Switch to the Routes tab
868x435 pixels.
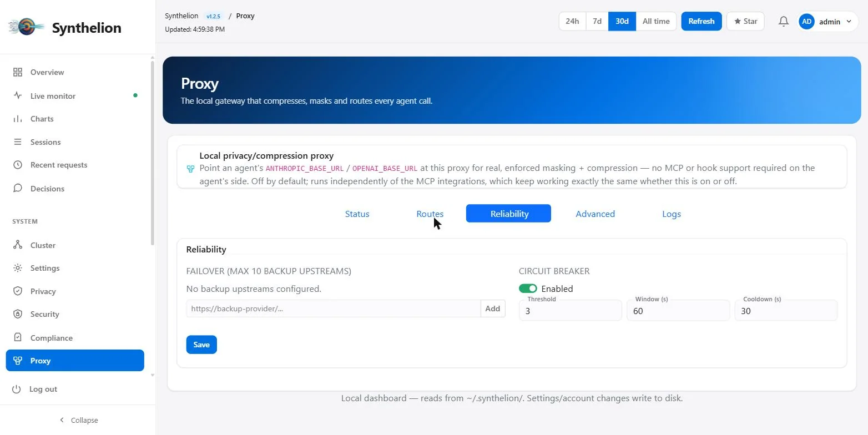pyautogui.click(x=430, y=214)
